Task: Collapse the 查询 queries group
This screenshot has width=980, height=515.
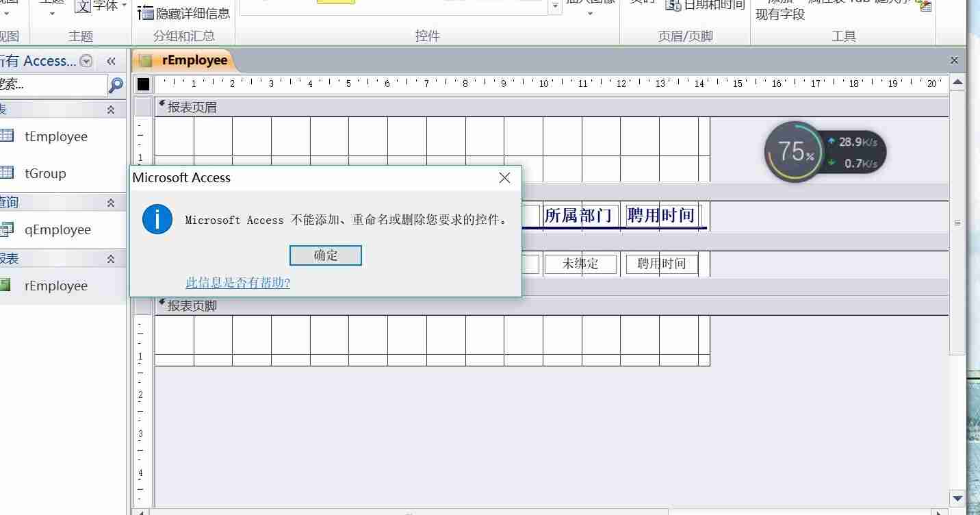Action: 111,203
